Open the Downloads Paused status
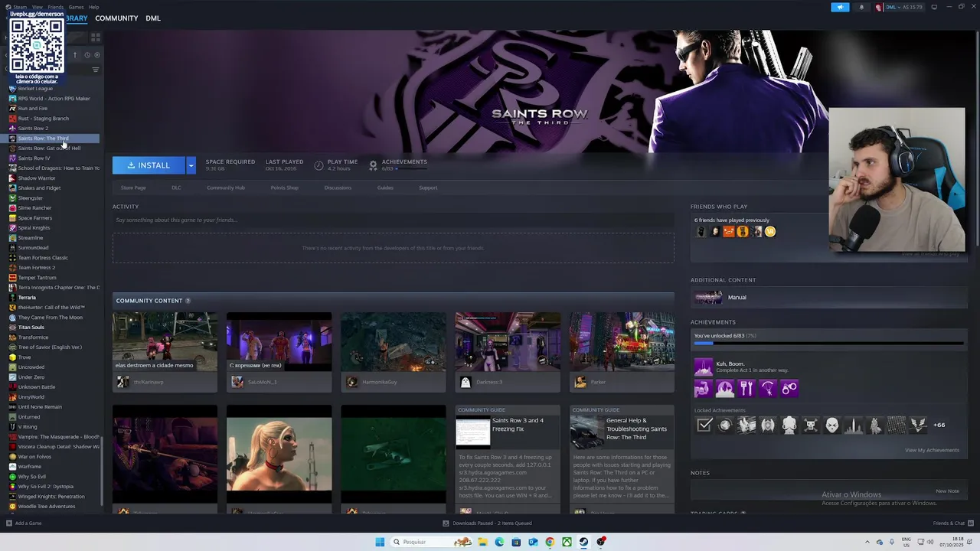 pos(487,523)
